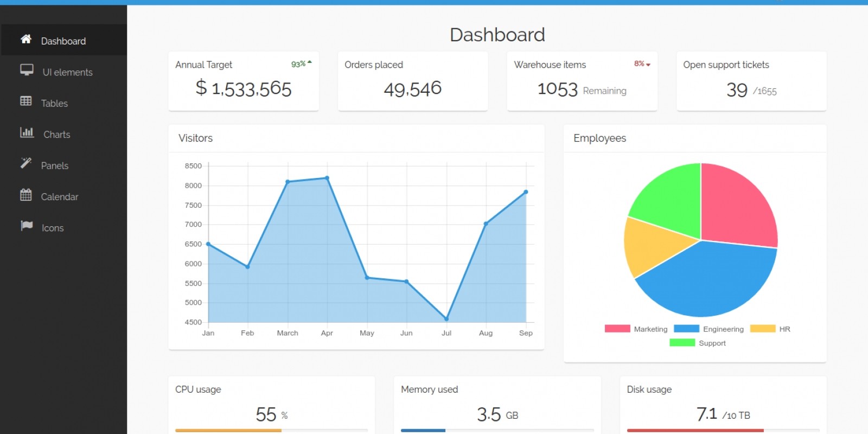Screen dimensions: 868x434
Task: Click the orange CPU usage progress bar
Action: (x=228, y=430)
